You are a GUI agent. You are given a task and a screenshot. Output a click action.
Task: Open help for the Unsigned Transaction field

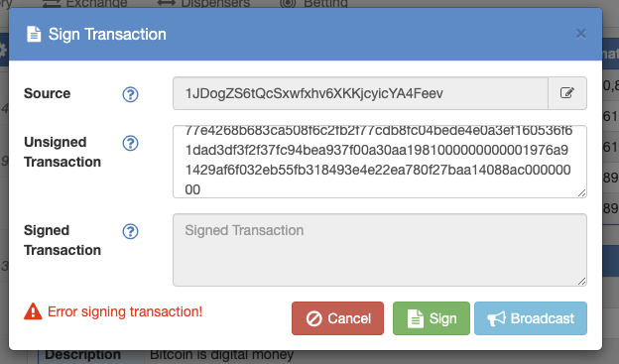pyautogui.click(x=130, y=143)
